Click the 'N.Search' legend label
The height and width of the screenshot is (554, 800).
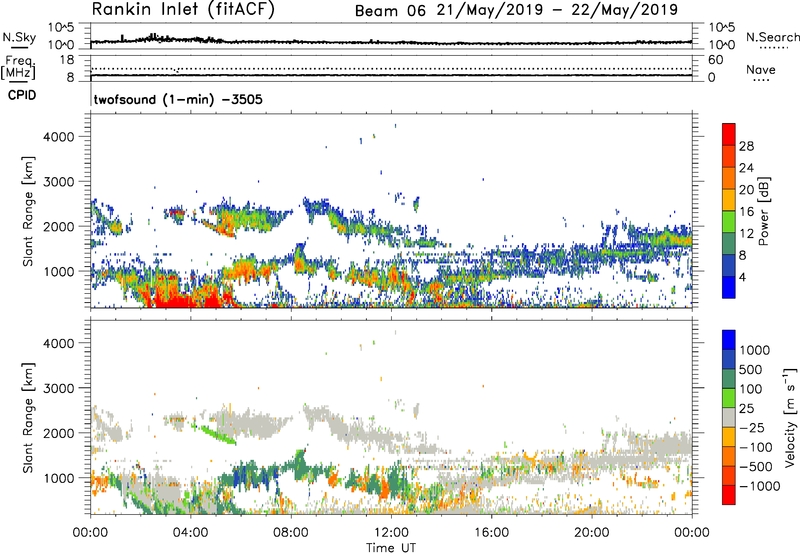(773, 37)
